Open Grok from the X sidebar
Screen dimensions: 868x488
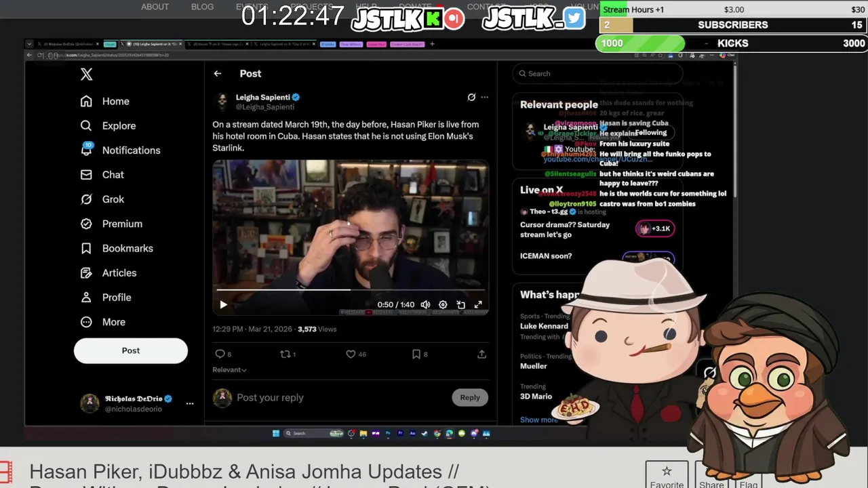102,199
